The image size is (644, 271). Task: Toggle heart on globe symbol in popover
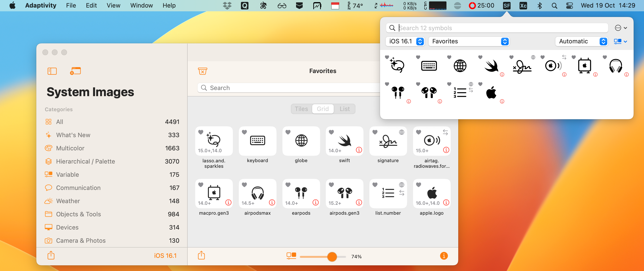tap(449, 57)
